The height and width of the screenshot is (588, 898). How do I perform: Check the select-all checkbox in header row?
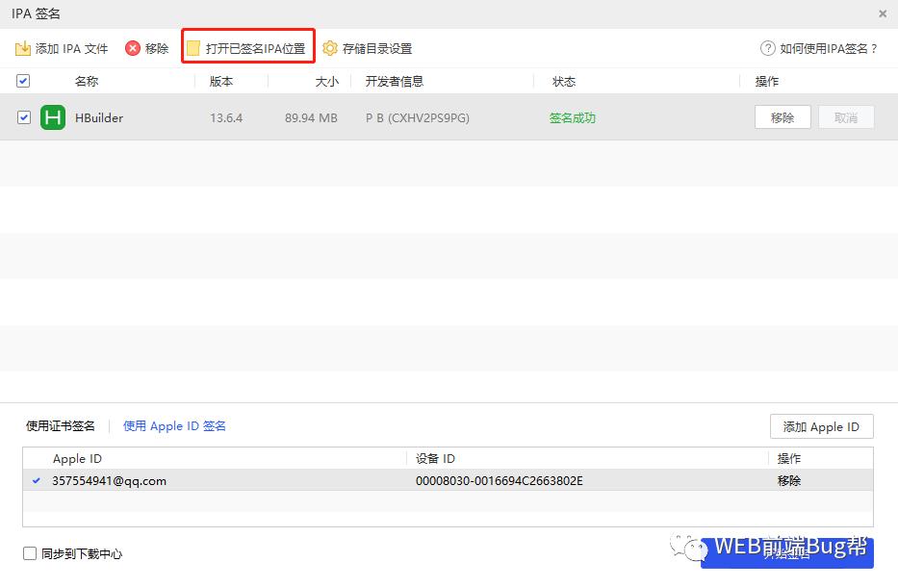click(22, 81)
